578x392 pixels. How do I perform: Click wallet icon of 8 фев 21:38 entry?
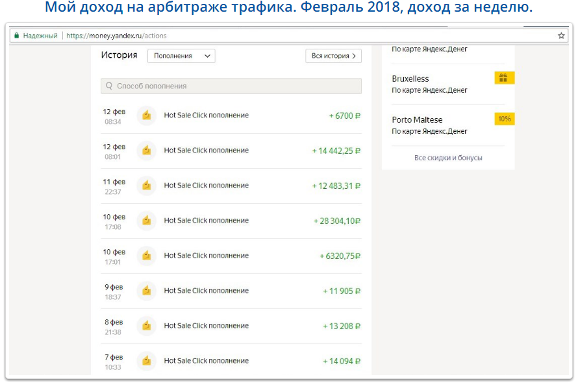click(x=147, y=325)
